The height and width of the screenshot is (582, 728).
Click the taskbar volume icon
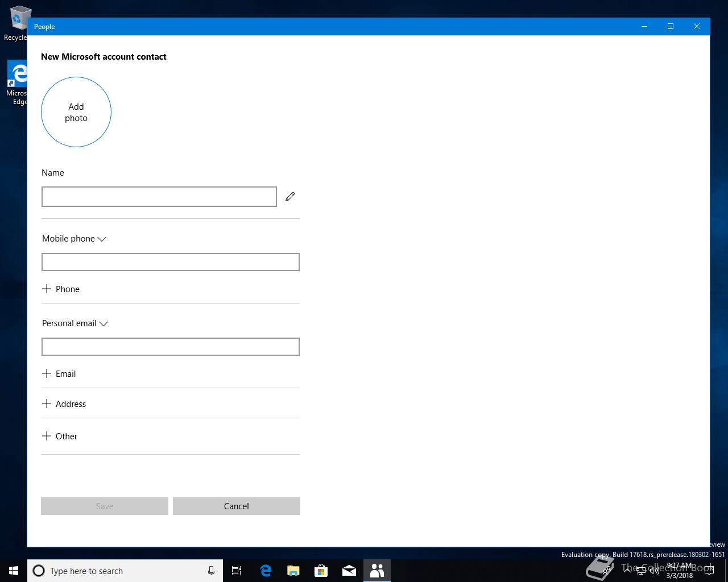click(655, 571)
